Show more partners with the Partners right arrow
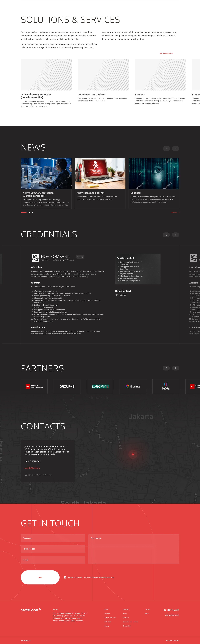 pos(176,368)
